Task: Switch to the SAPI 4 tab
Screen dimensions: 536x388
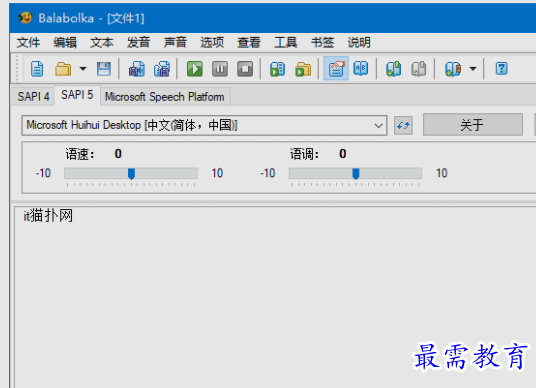Action: coord(33,96)
